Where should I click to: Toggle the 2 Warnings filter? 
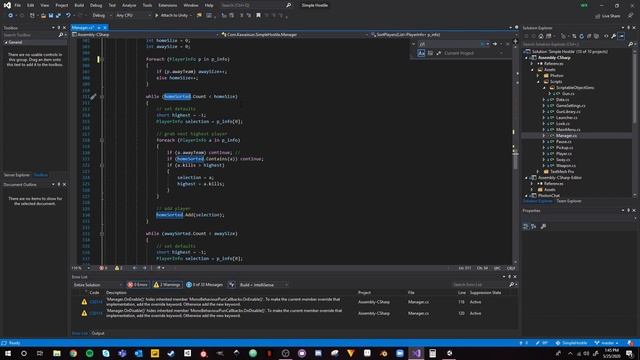[x=167, y=284]
